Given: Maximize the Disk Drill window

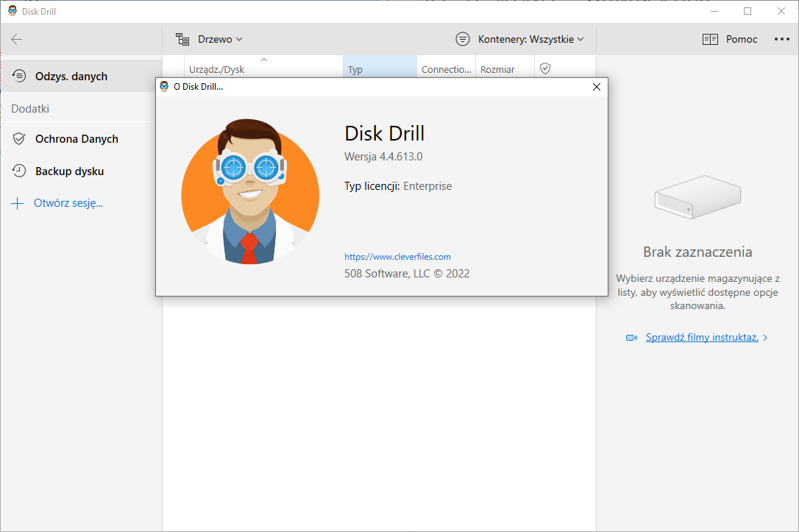Looking at the screenshot, I should pyautogui.click(x=747, y=11).
